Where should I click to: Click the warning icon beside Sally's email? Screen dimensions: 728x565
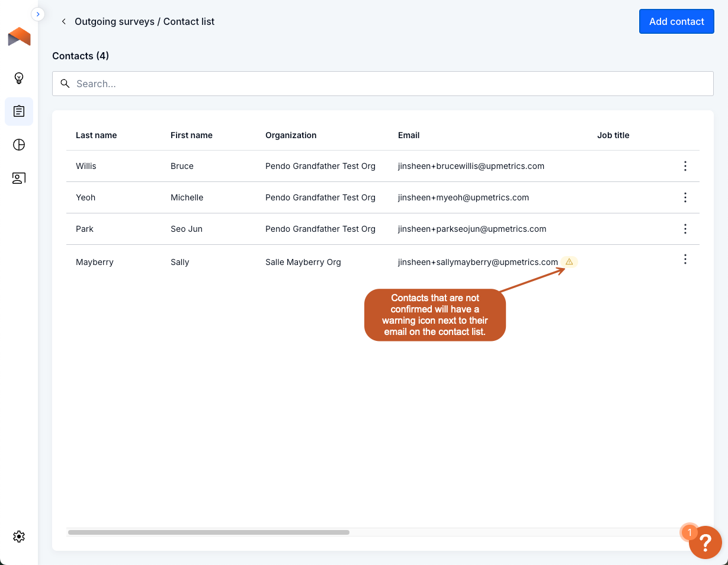click(x=569, y=261)
